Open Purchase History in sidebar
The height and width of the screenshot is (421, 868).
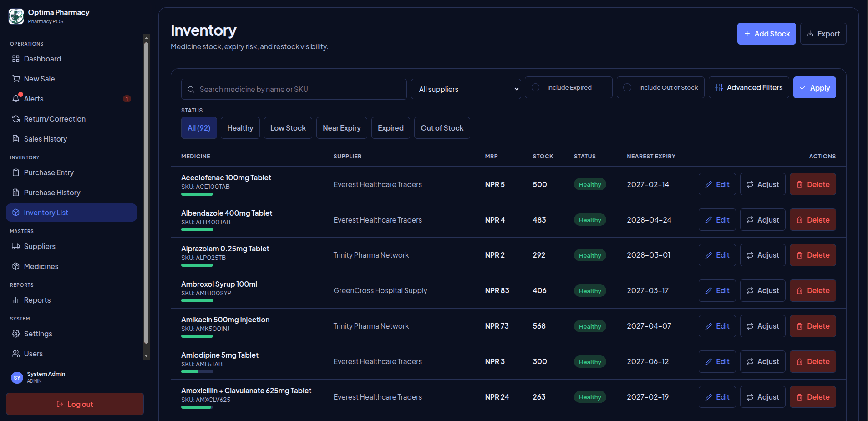[71, 193]
